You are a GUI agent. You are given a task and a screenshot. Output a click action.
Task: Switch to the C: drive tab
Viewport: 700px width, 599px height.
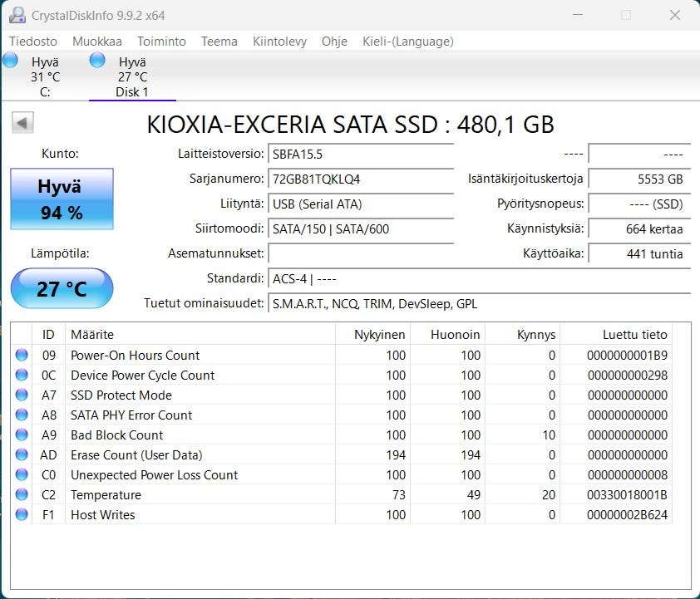pyautogui.click(x=45, y=76)
